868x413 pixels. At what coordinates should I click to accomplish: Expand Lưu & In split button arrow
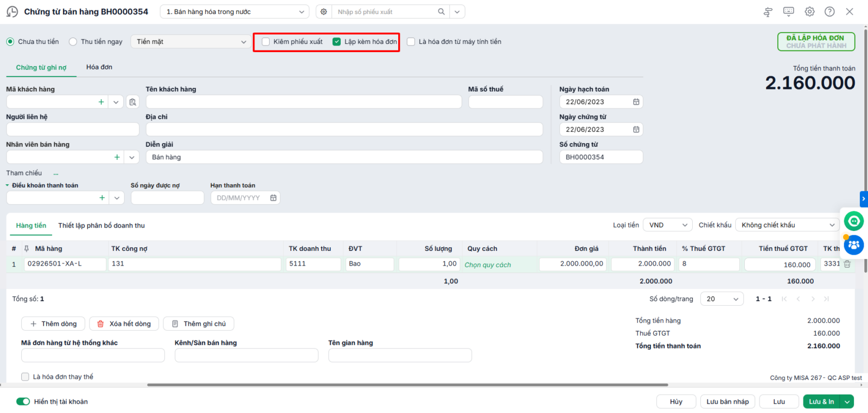[x=847, y=402]
